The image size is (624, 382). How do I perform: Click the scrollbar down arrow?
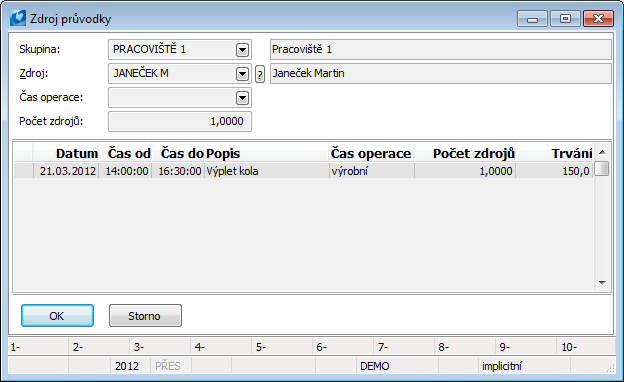(602, 283)
